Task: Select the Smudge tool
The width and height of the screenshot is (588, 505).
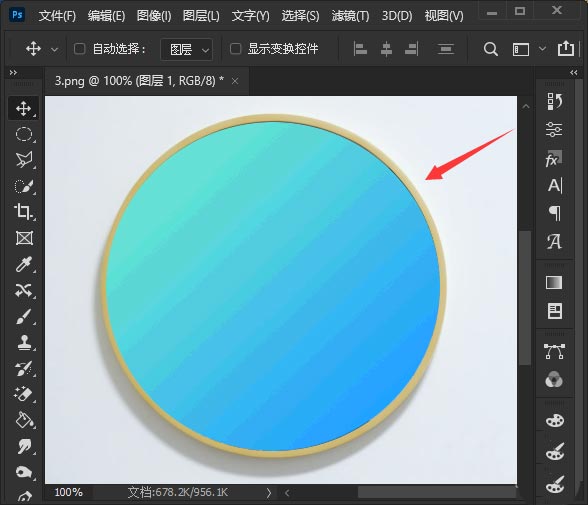Action: coord(24,447)
